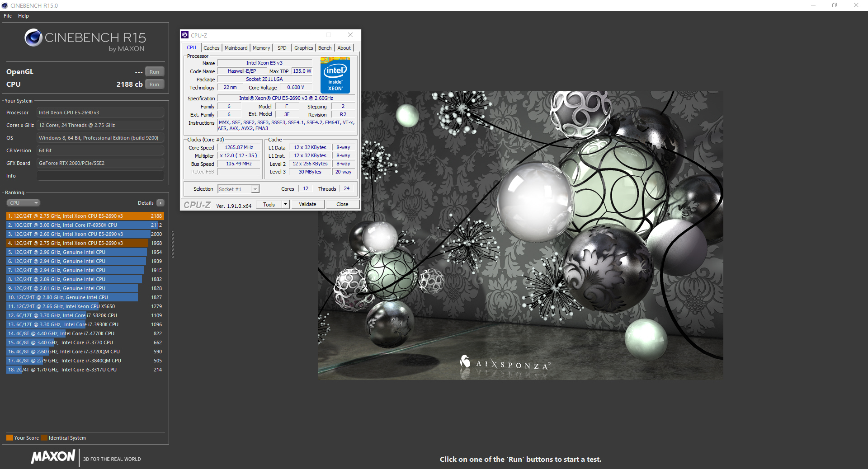Switch to the Caches tab in CPU-Z
The width and height of the screenshot is (868, 469).
coord(211,48)
